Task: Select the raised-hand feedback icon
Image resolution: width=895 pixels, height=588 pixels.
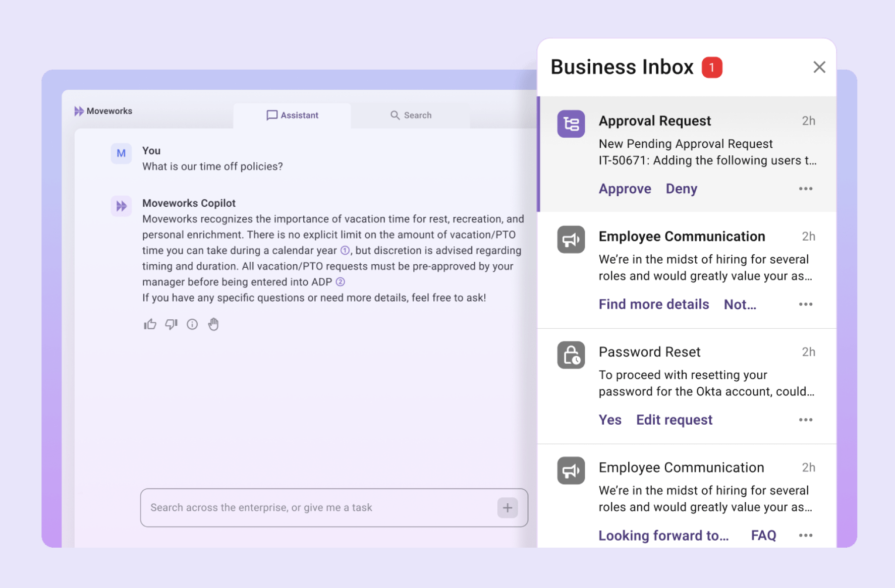Action: click(x=213, y=324)
